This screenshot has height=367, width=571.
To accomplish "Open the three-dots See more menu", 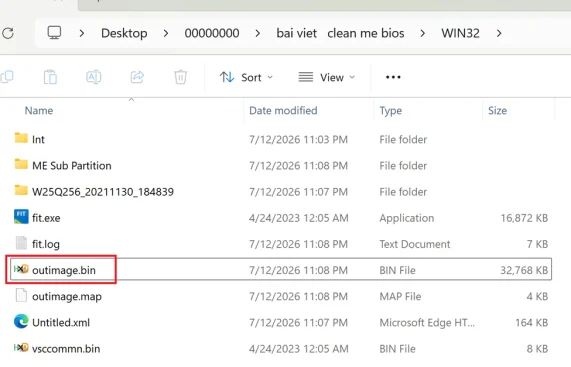I will pos(393,77).
